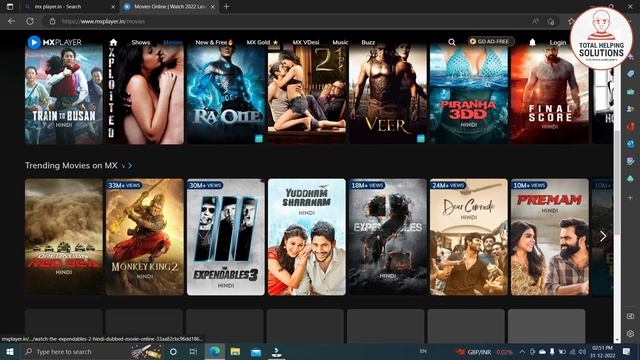Open the Piranha 3DD poster
640x360 pixels.
click(x=469, y=94)
